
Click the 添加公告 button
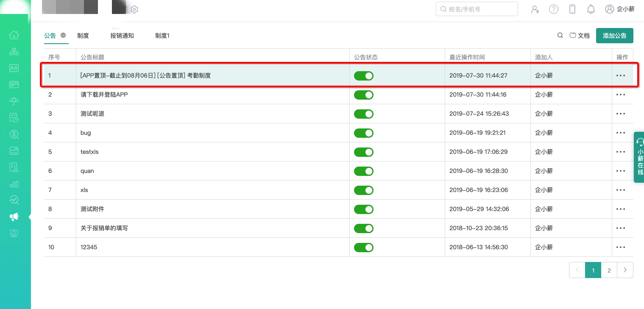click(614, 36)
